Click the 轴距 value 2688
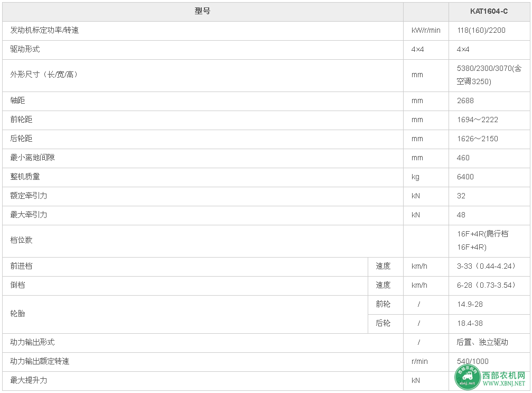Viewport: 532px width, 393px height. click(x=465, y=100)
